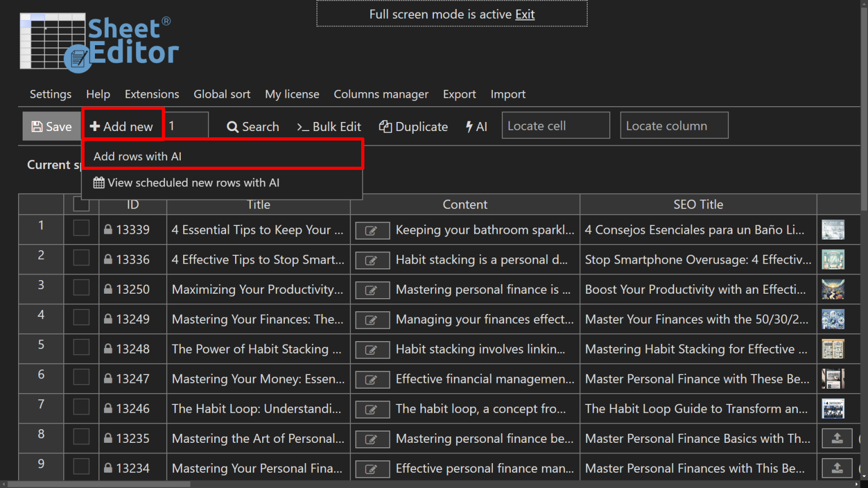Select the checkbox on the Habit Loop row
The height and width of the screenshot is (488, 868).
[81, 408]
